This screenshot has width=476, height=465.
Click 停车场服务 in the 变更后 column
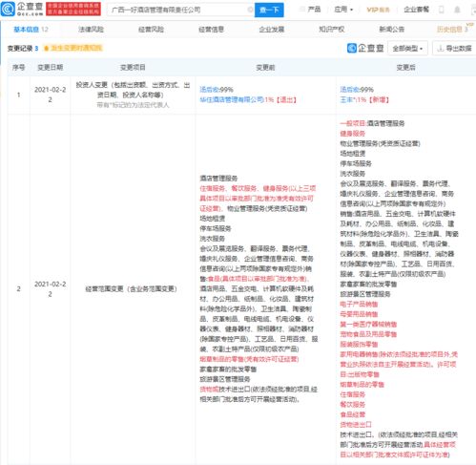tap(356, 163)
